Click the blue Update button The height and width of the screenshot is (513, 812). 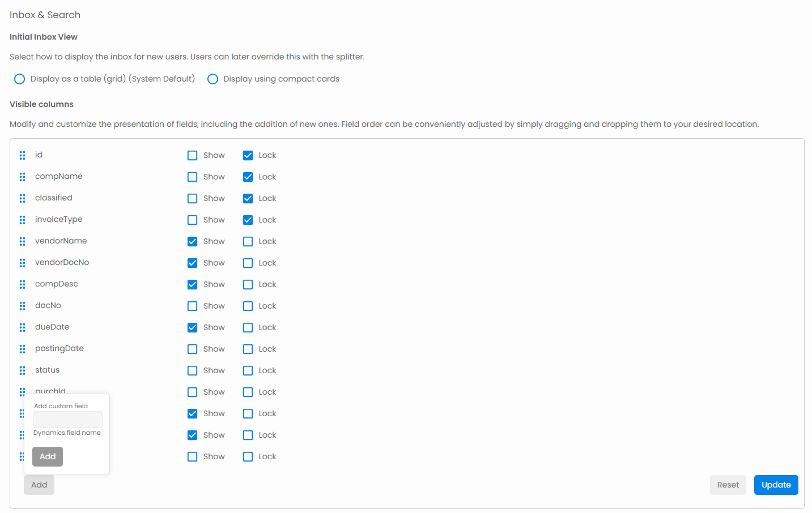(x=776, y=485)
